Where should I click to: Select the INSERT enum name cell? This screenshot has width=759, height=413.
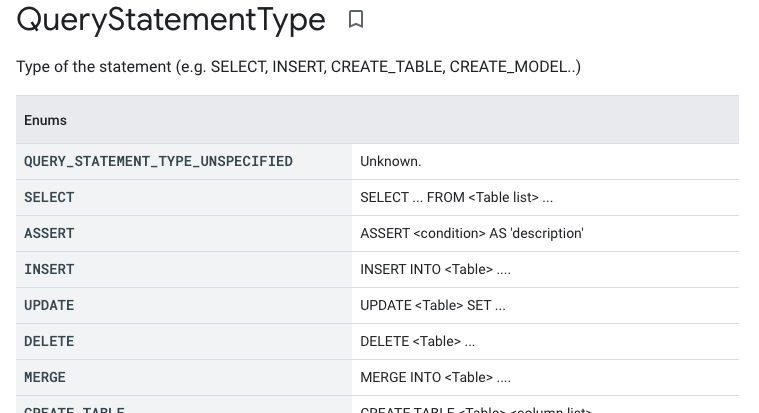coord(49,269)
